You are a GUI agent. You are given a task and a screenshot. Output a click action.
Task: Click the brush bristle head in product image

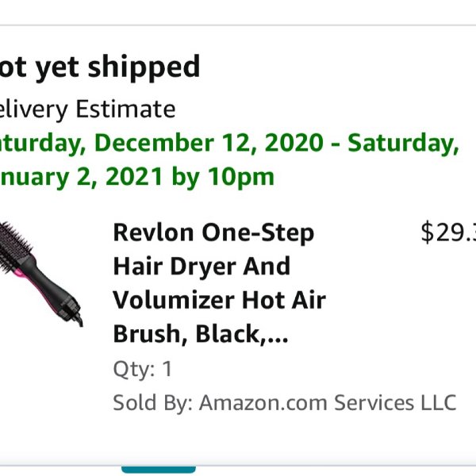[13, 243]
